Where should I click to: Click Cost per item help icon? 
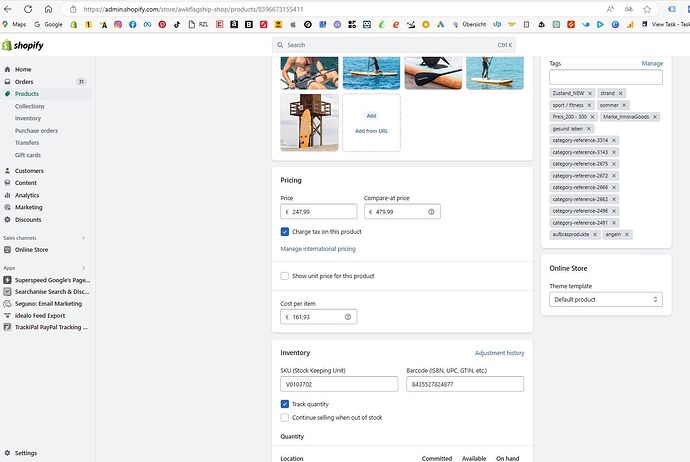tap(348, 317)
